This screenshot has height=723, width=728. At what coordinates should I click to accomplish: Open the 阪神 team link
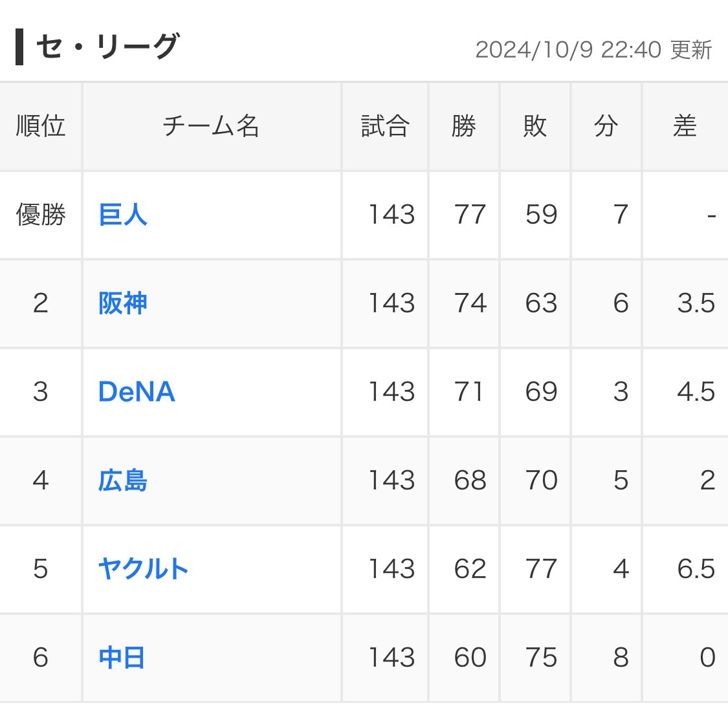coord(123,303)
